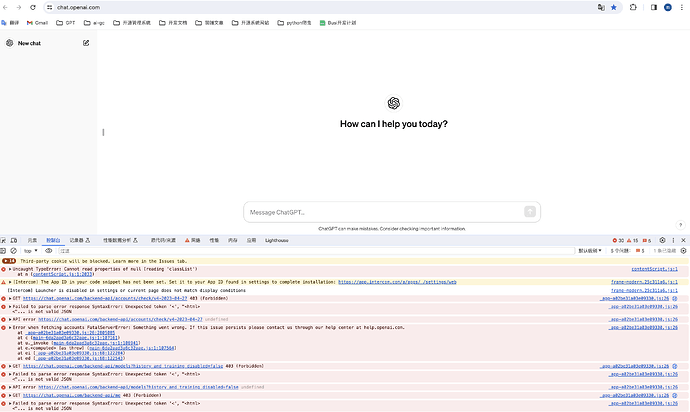The image size is (690, 412).
Task: Open the green sheets bookmark Dusi
Action: pyautogui.click(x=338, y=23)
